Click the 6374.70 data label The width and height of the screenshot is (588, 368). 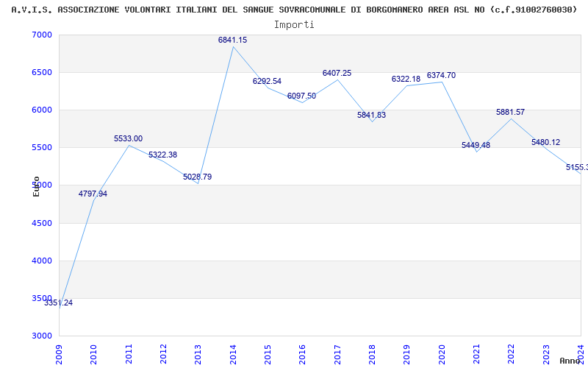441,76
